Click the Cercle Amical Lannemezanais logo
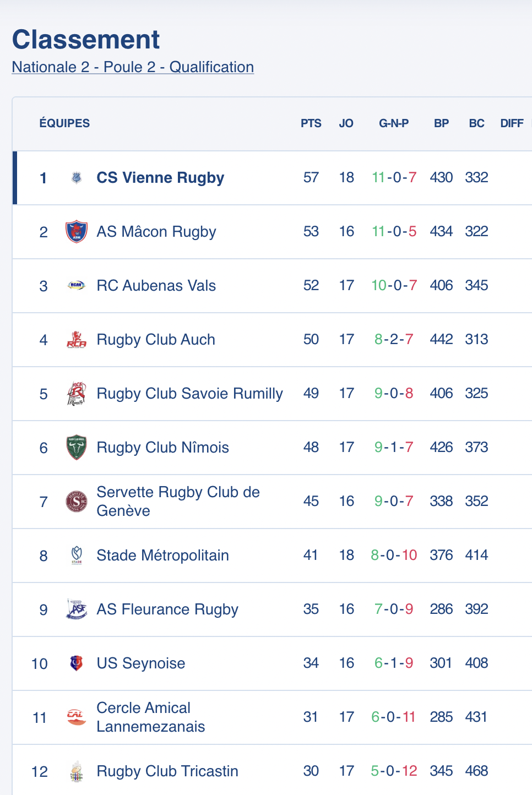 (x=77, y=717)
